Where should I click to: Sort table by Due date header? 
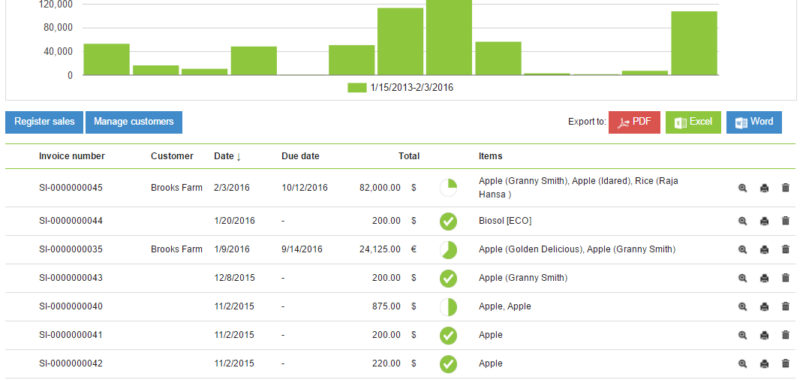point(301,156)
